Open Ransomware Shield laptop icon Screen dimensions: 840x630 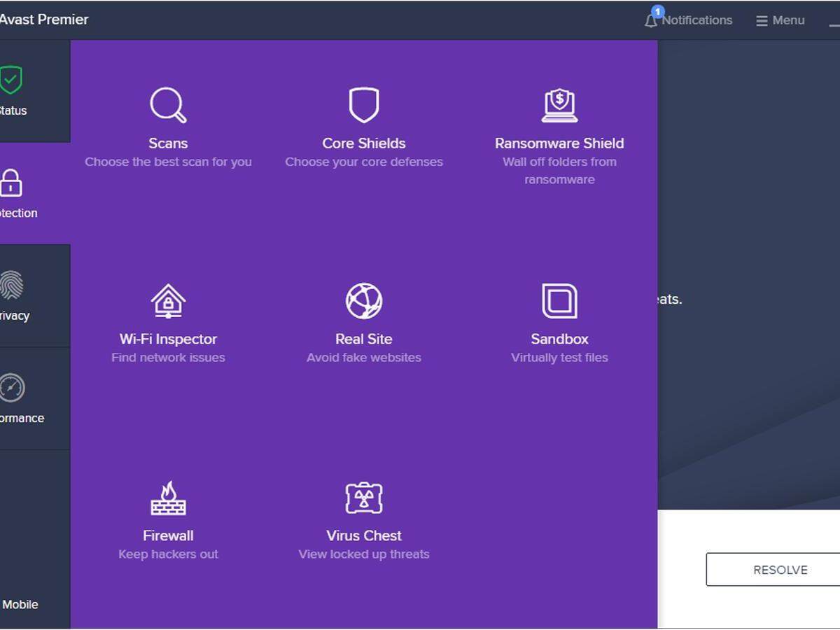click(559, 105)
